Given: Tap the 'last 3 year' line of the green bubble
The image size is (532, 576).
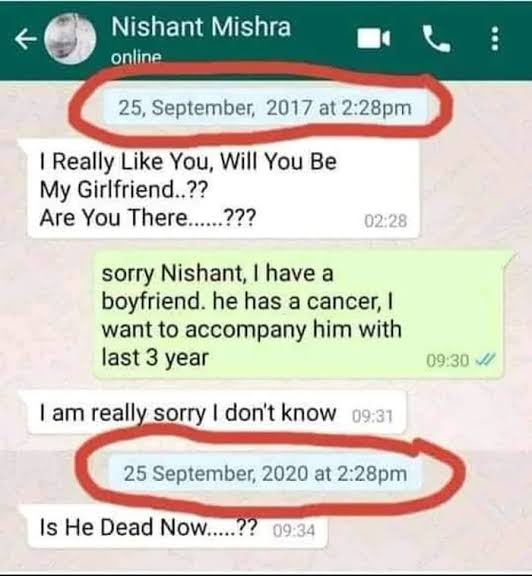Looking at the screenshot, I should tap(155, 358).
